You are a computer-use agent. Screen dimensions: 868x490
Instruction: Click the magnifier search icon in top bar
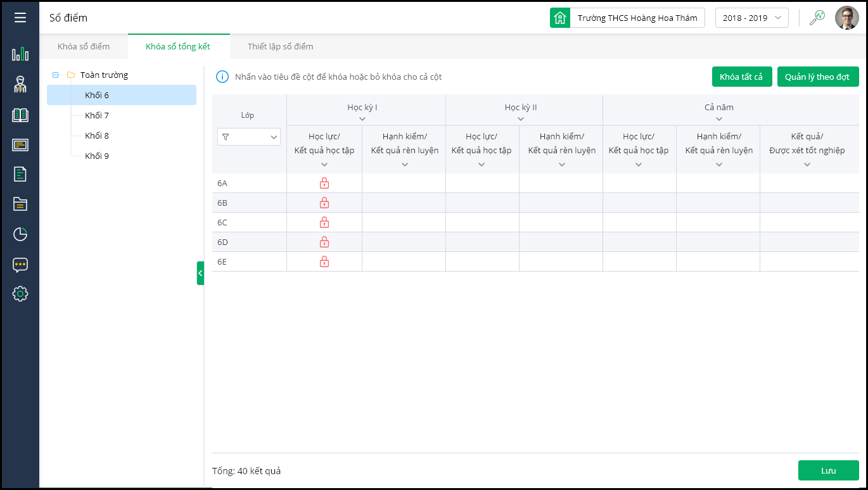817,18
